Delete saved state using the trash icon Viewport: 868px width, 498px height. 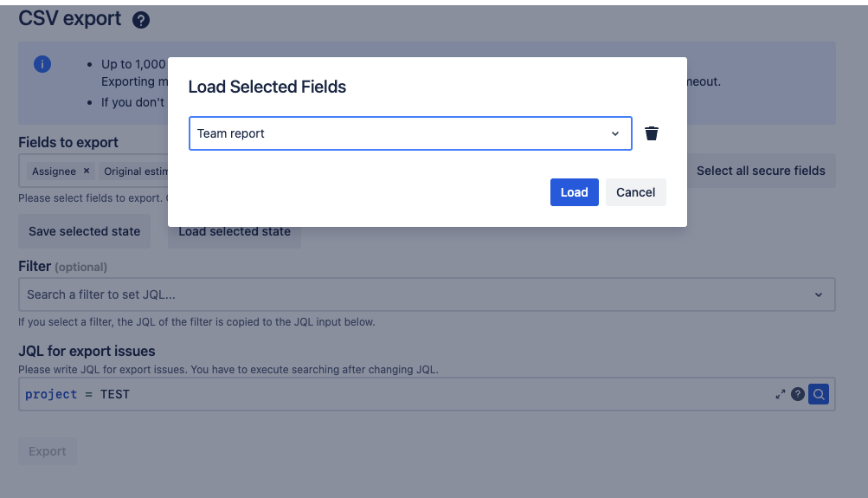click(652, 133)
